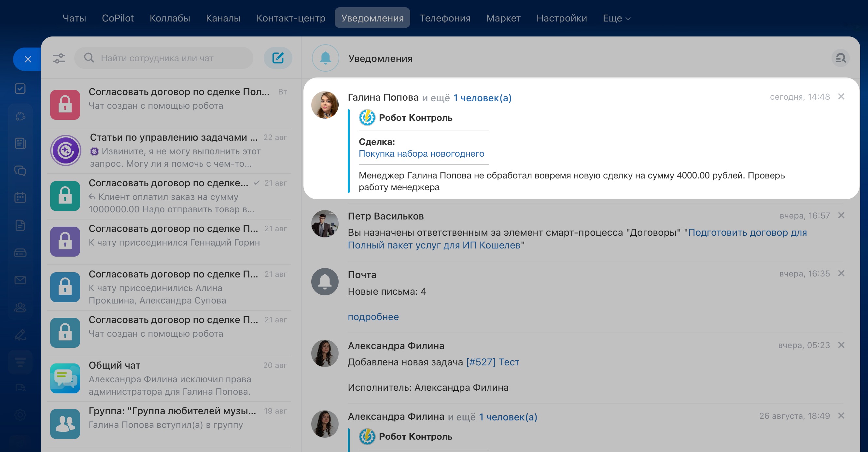The height and width of the screenshot is (452, 868).
Task: Open the Каналы tab
Action: [x=223, y=18]
